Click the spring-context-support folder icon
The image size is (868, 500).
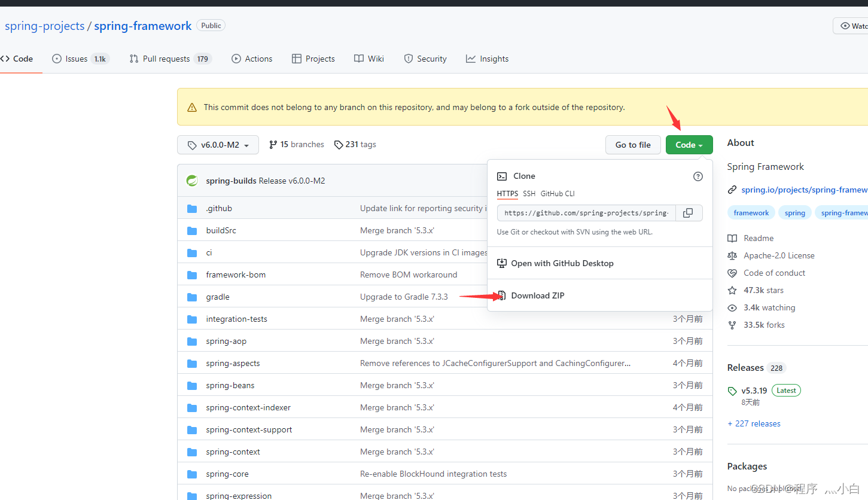[x=192, y=430]
